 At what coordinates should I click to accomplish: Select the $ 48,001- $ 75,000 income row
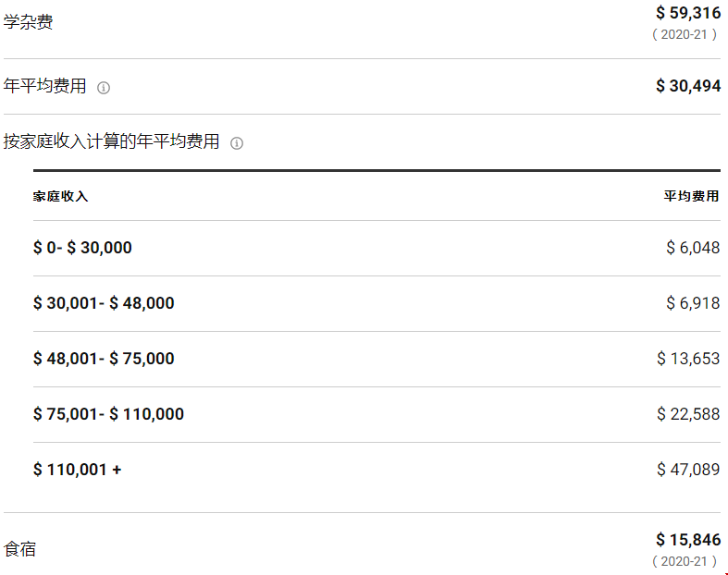click(x=376, y=359)
